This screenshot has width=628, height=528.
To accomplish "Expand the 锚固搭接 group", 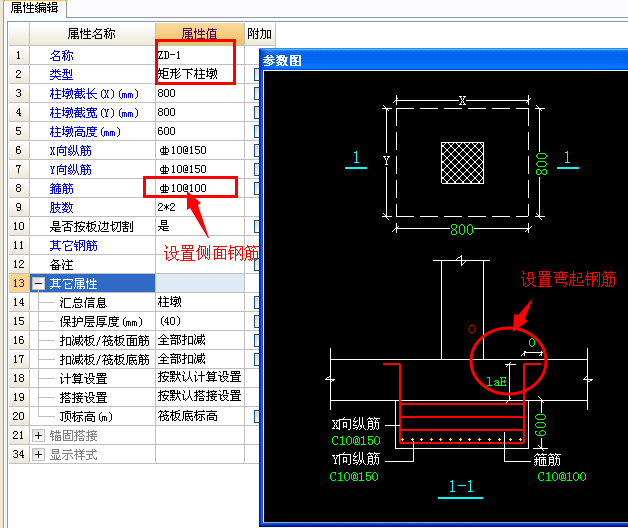I will tap(38, 435).
